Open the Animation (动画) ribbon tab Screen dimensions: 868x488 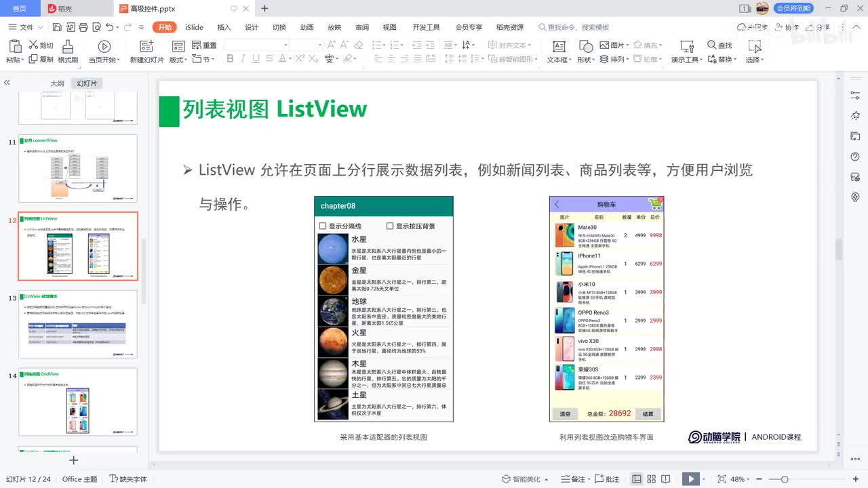(x=307, y=27)
